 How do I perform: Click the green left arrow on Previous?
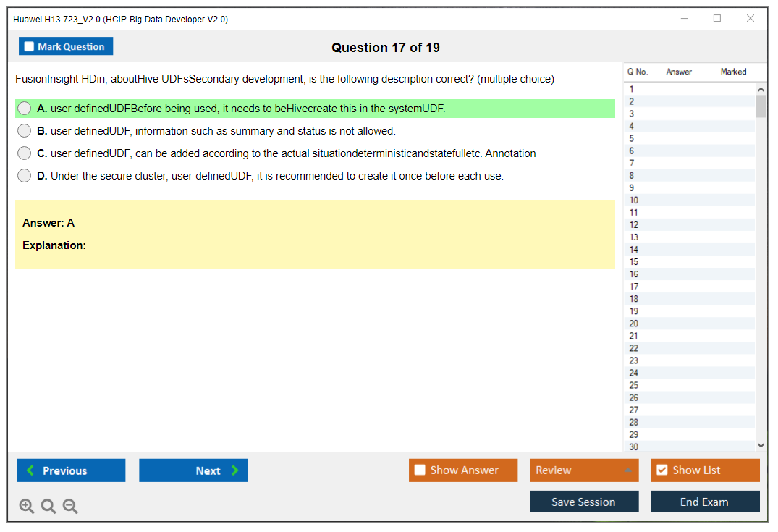click(30, 470)
